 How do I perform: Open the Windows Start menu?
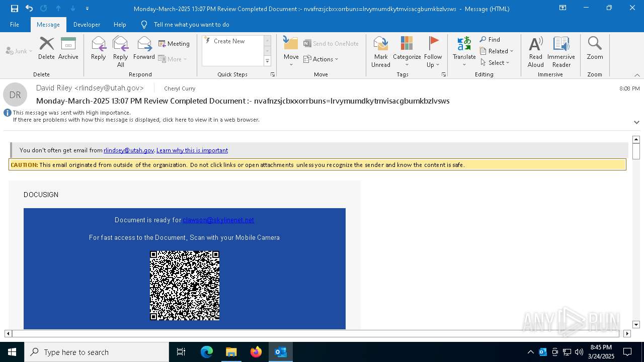tap(12, 352)
